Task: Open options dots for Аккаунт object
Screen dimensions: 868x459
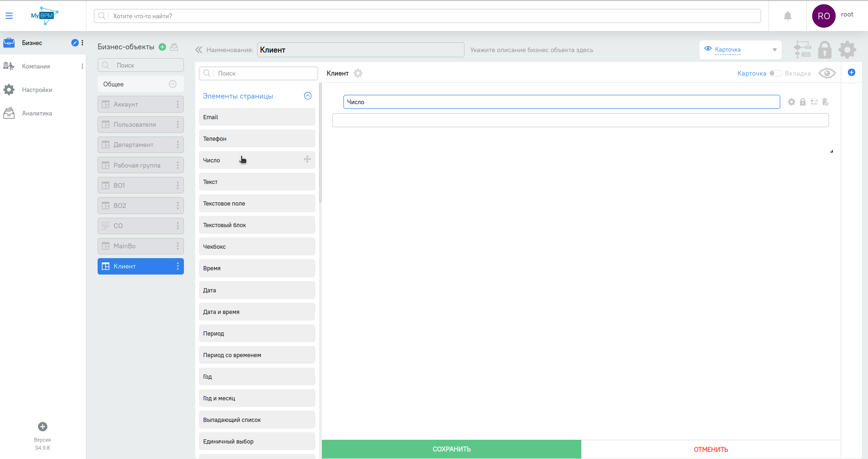Action: click(178, 104)
